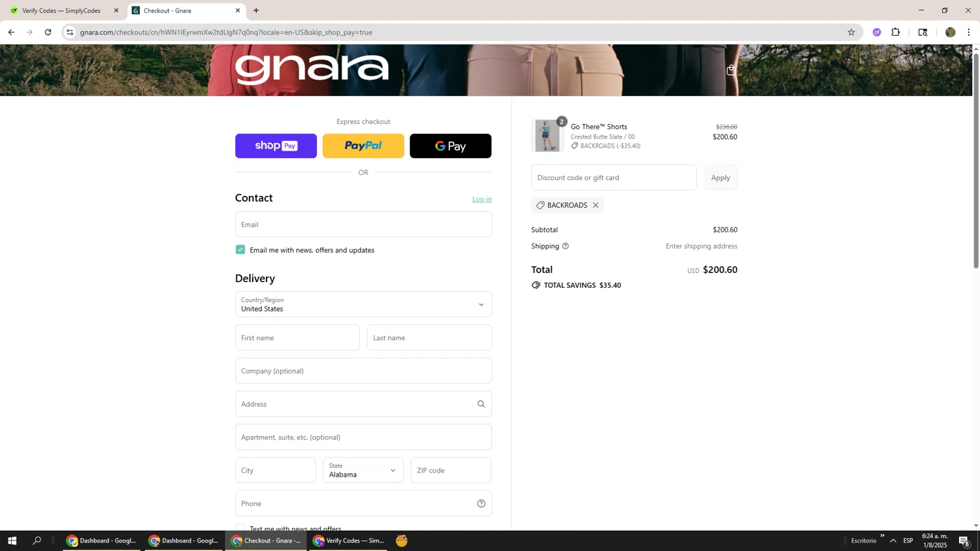Open the orange app icon in taskbar
The width and height of the screenshot is (980, 551).
[x=402, y=541]
